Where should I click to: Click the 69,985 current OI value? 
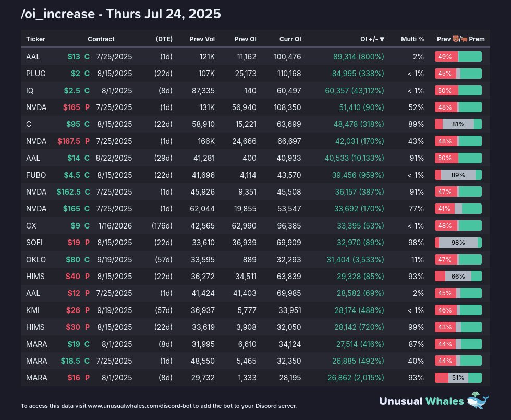click(289, 293)
